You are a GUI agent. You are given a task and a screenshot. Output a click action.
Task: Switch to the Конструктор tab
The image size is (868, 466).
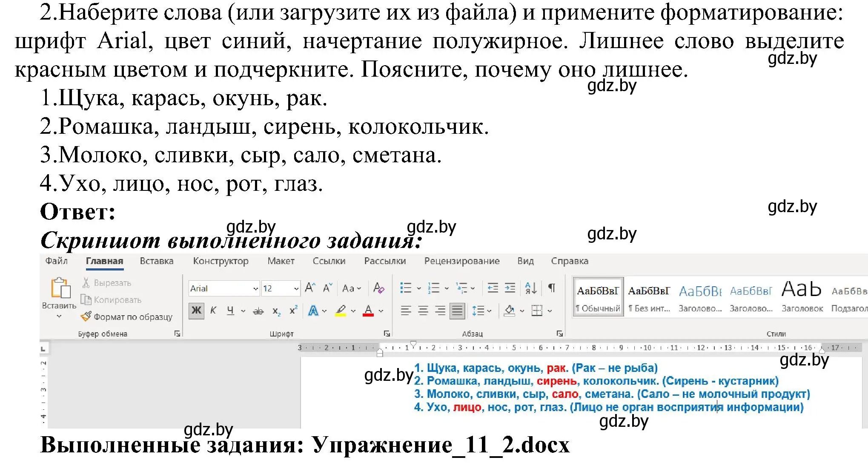click(x=221, y=261)
